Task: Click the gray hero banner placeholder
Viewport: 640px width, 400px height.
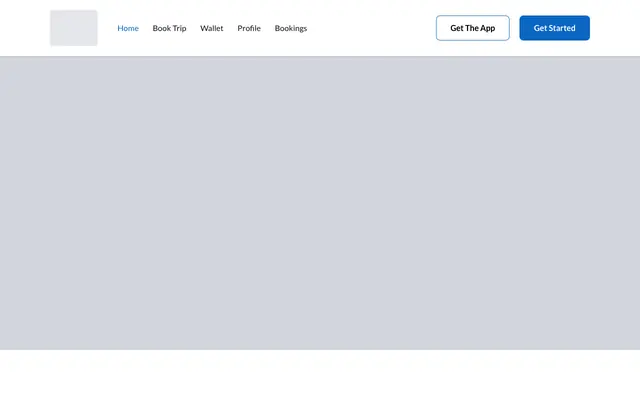Action: coord(320,203)
